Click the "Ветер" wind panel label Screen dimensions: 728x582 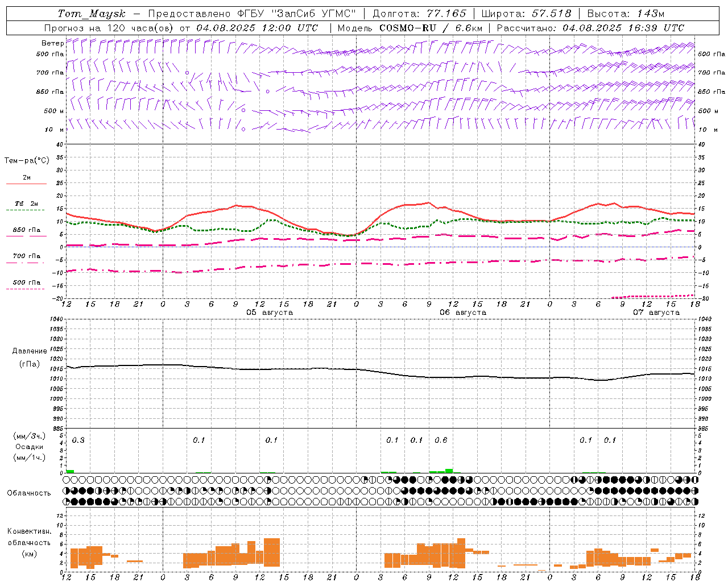(52, 43)
